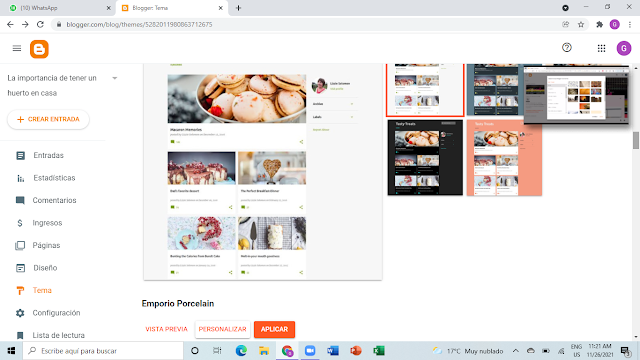Open Excel from taskbar
This screenshot has height=360, width=640.
(x=379, y=351)
